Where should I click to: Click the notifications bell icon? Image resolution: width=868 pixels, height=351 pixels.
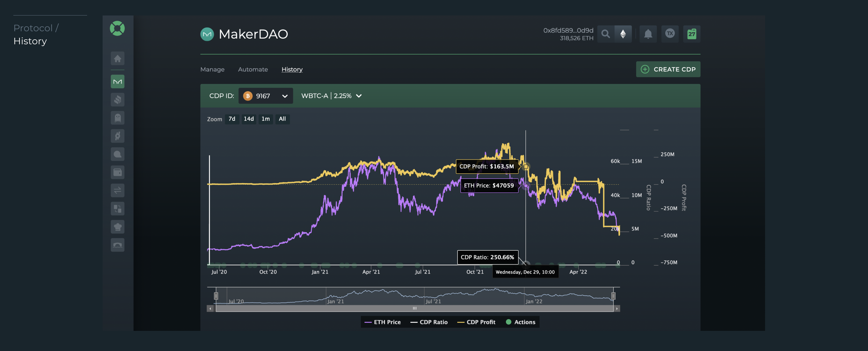point(648,34)
